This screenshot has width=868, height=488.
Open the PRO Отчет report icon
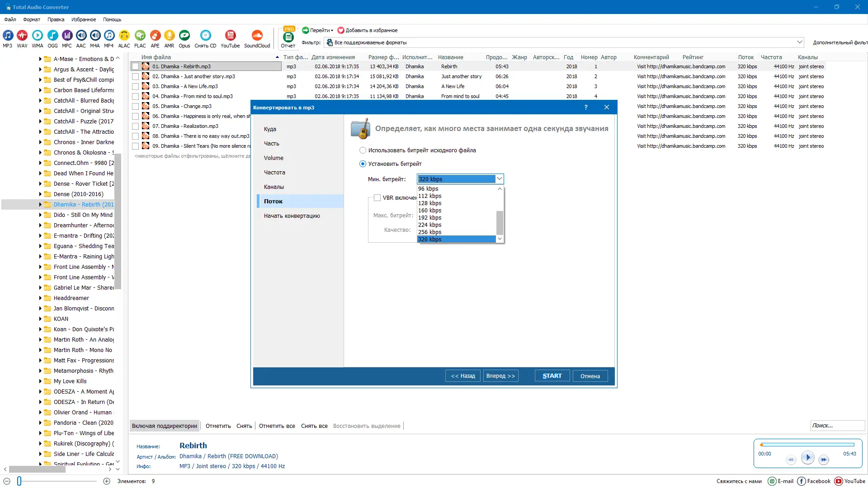click(x=288, y=38)
